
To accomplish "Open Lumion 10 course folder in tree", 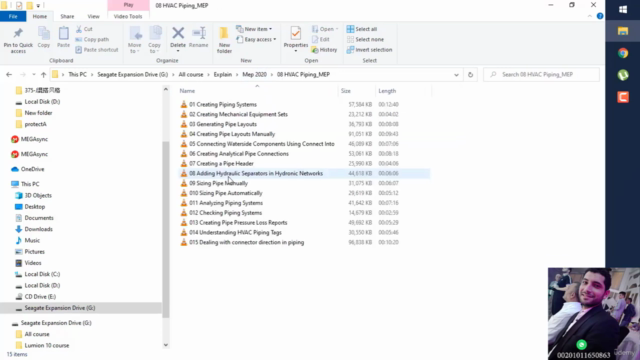I will tap(47, 345).
